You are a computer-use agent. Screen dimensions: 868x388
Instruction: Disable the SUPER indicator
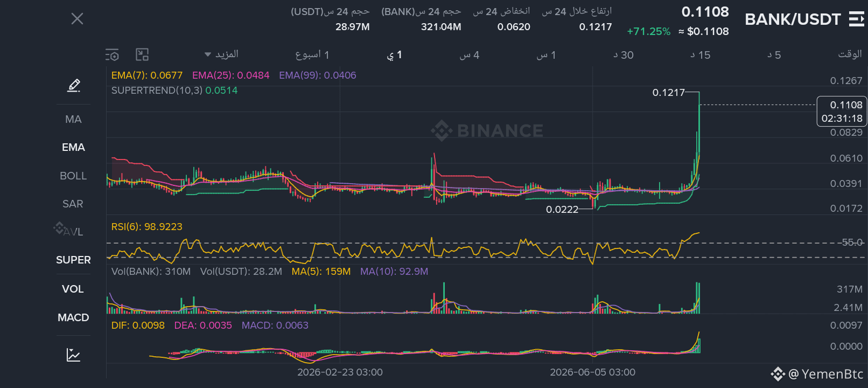(73, 260)
